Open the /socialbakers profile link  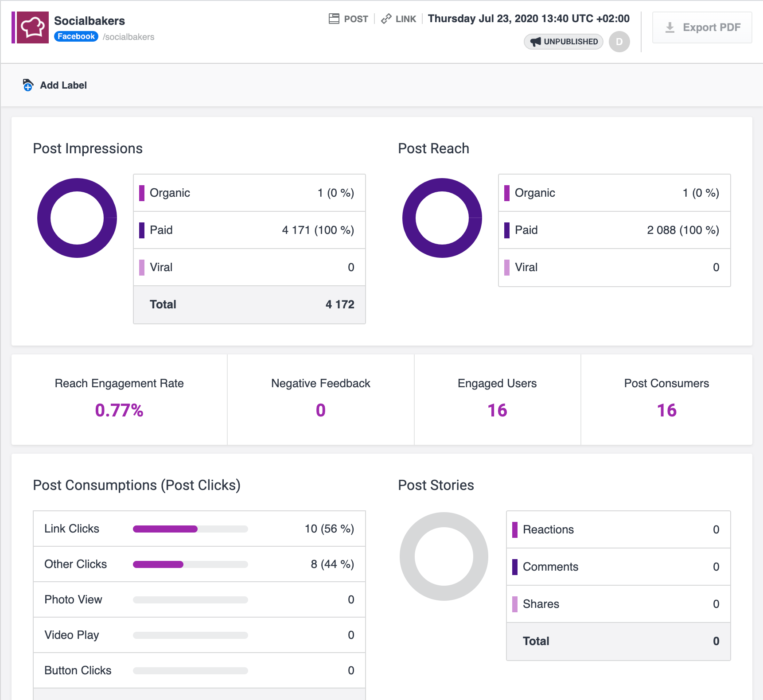128,37
